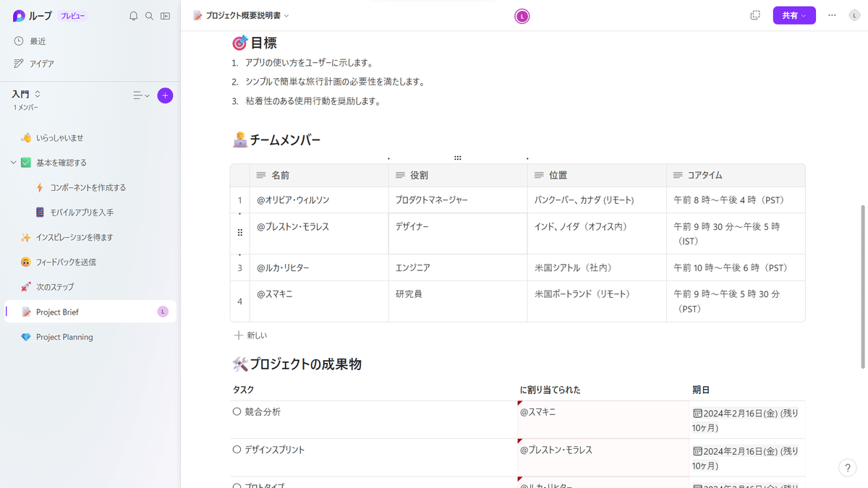Viewport: 868px width, 488px height.
Task: Click the purple plus create-new button
Action: click(166, 95)
